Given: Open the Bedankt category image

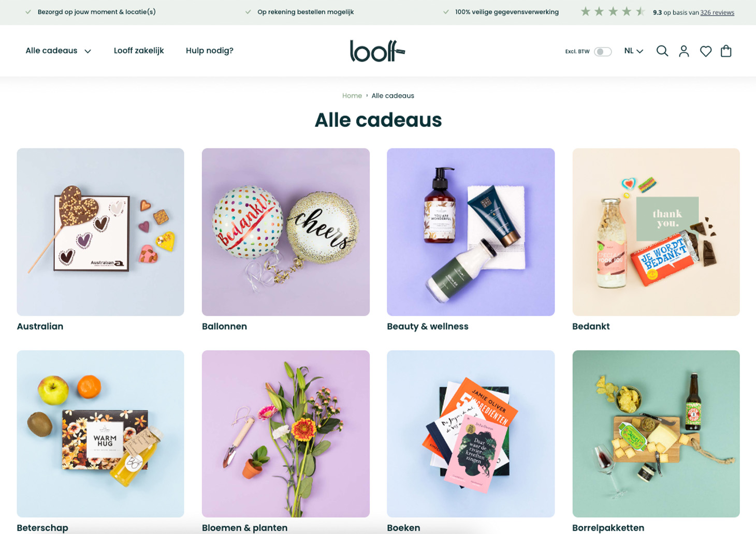Looking at the screenshot, I should [656, 232].
